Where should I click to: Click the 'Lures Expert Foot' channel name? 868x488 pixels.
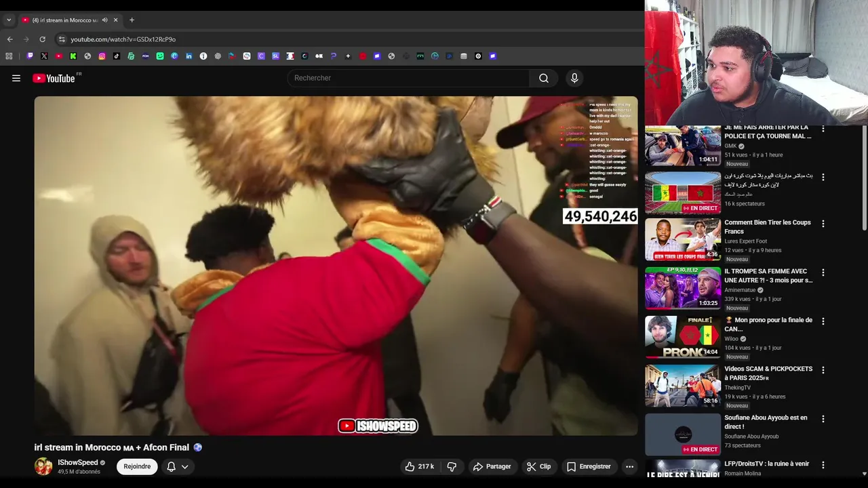(746, 241)
